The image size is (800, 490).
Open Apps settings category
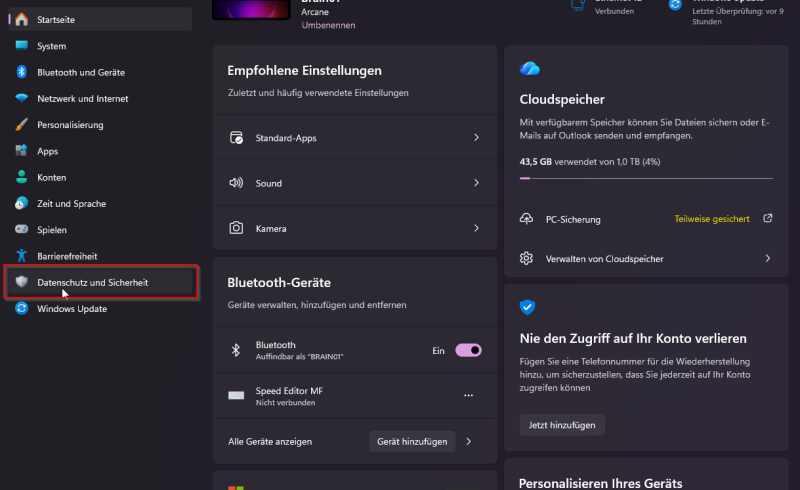pos(101,151)
